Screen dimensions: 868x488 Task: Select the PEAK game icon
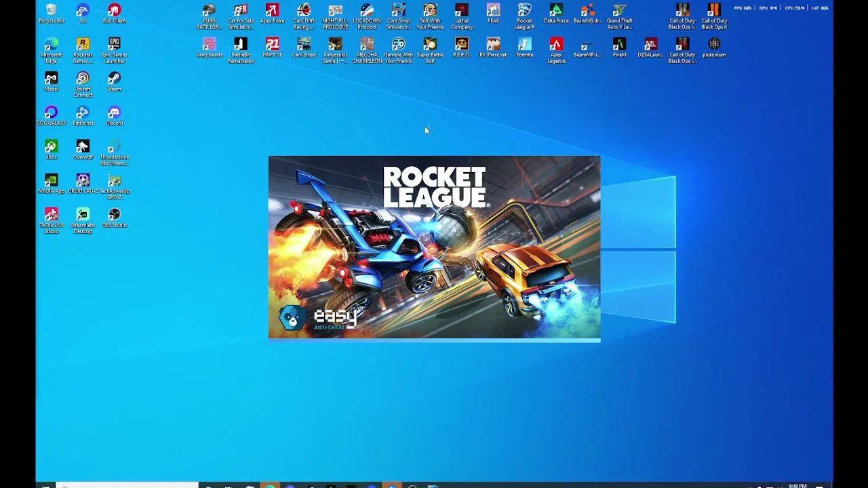tap(493, 14)
